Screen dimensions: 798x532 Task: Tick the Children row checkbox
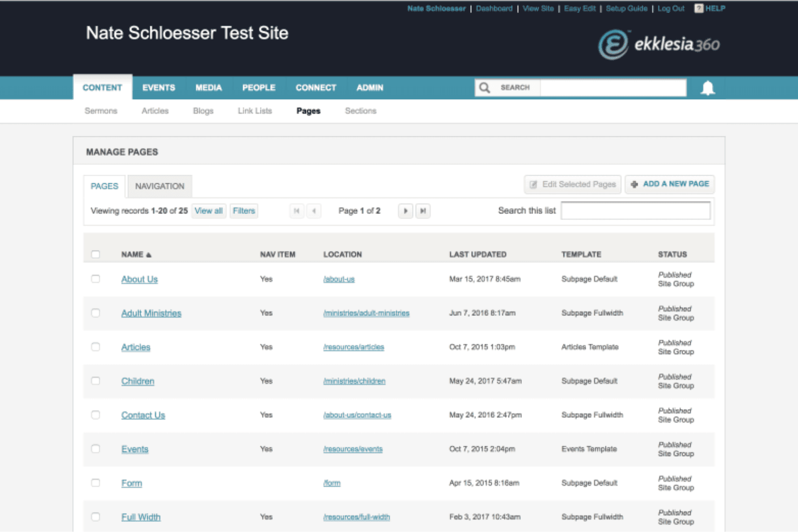(x=95, y=381)
